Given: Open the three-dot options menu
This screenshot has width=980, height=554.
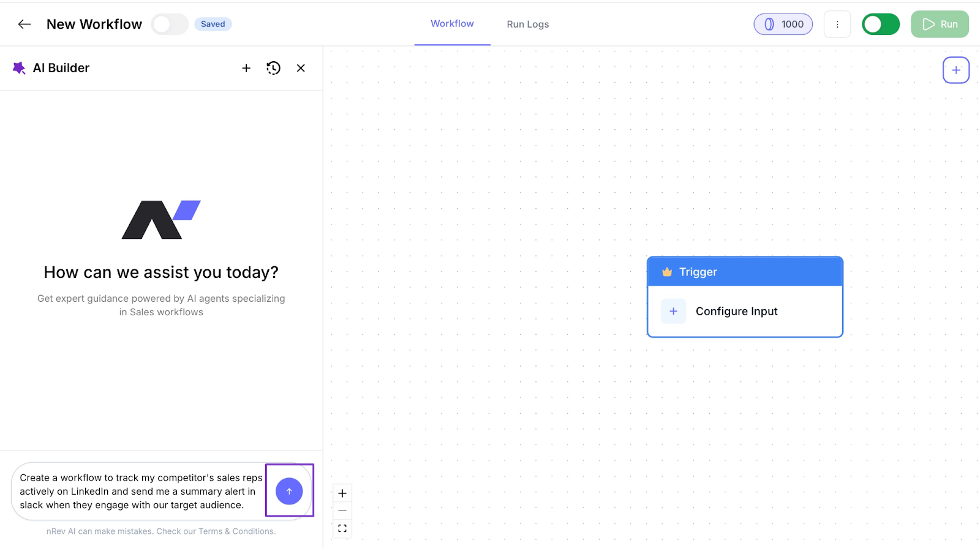Looking at the screenshot, I should 837,24.
